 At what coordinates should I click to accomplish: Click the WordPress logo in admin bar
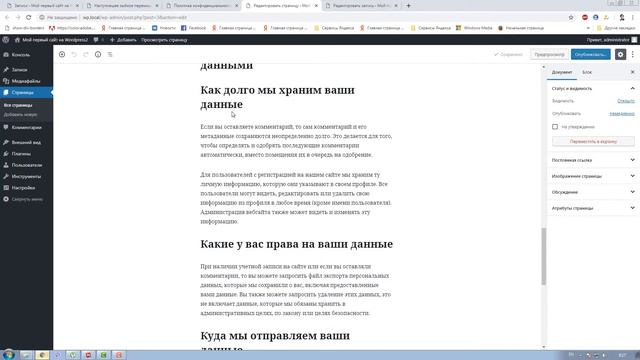tap(6, 40)
